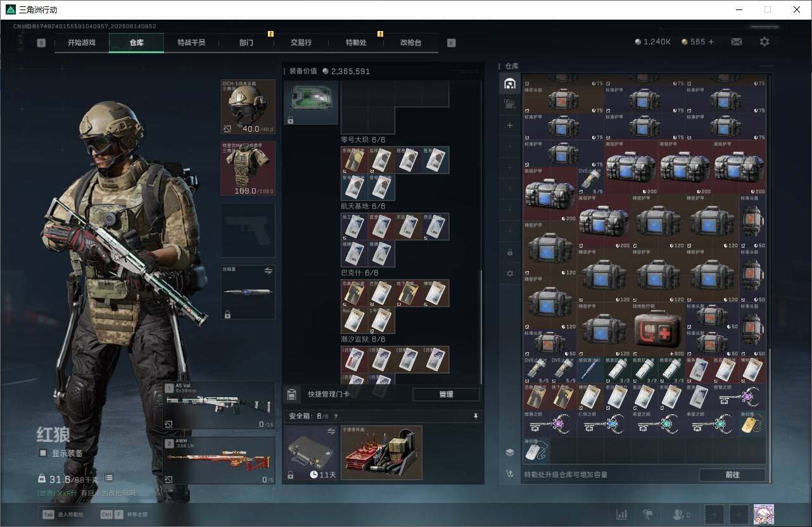Screen dimensions: 812x527
Task: Click the swap arrows on the melee weapon slot
Action: click(268, 271)
